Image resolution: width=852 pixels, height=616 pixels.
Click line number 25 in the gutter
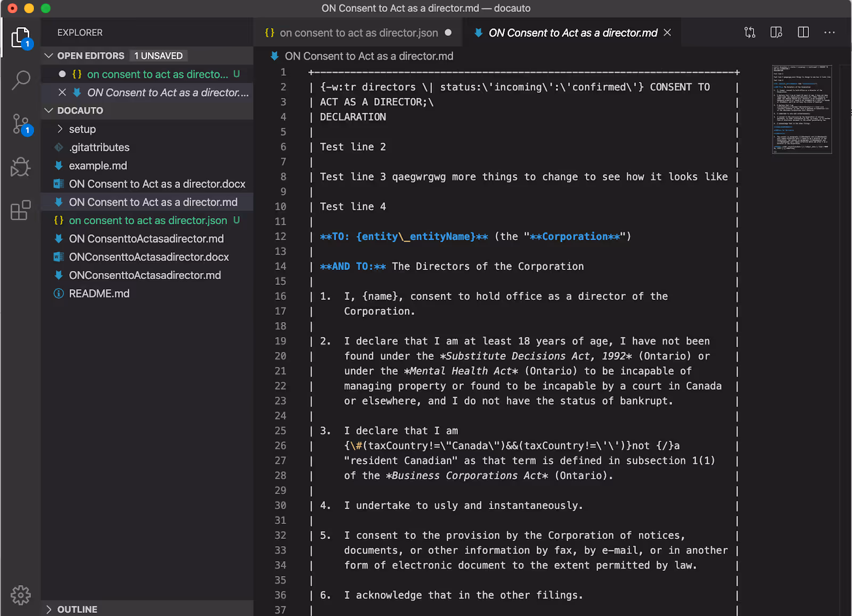coord(281,431)
